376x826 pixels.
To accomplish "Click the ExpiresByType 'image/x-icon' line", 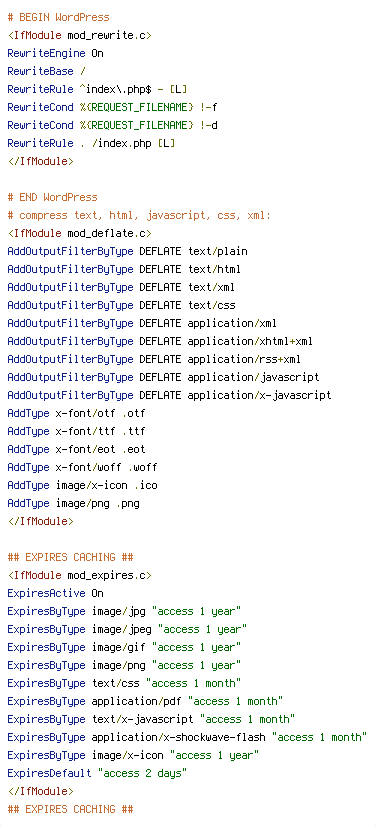I will [133, 755].
